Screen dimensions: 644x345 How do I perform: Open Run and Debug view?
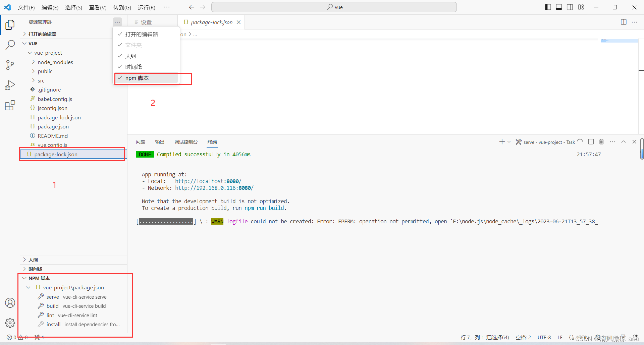coord(10,85)
